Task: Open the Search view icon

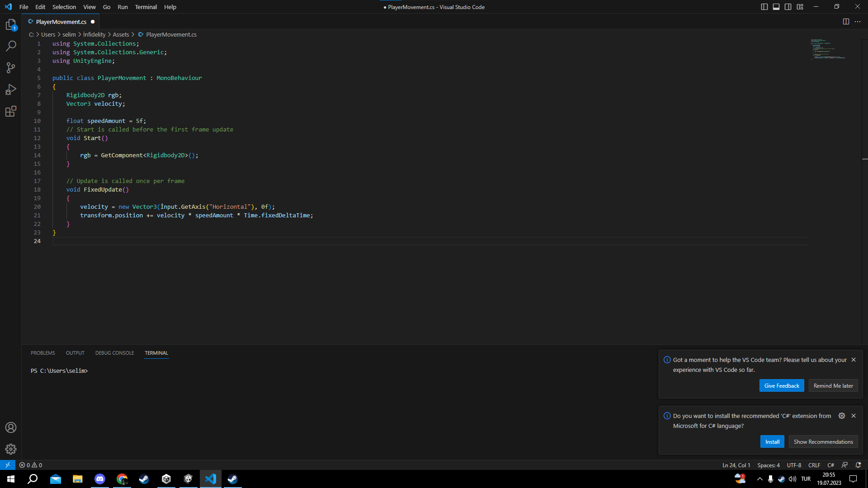Action: pyautogui.click(x=11, y=46)
